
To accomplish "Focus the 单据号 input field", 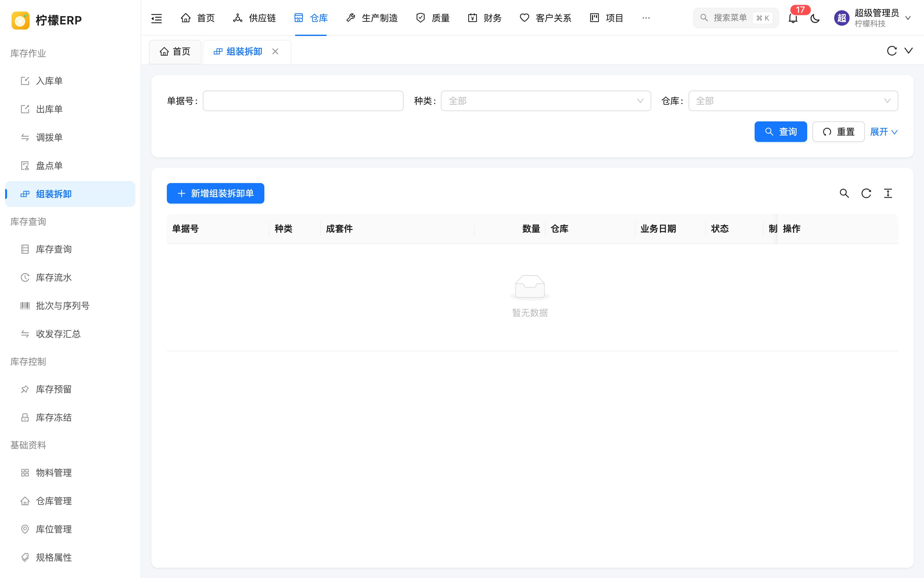I will coord(303,101).
